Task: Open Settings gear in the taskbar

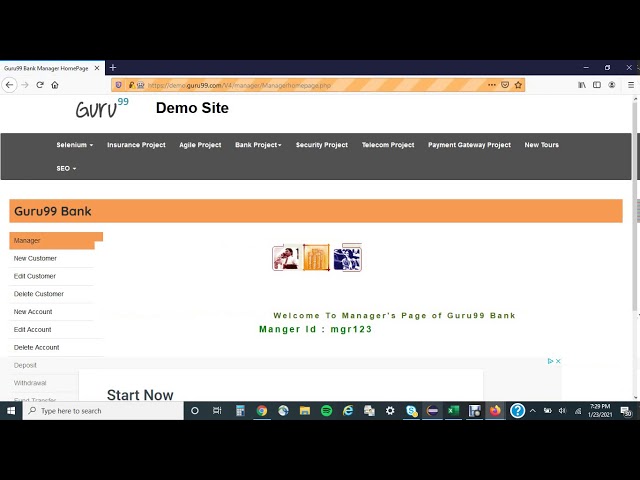Action: (390, 411)
